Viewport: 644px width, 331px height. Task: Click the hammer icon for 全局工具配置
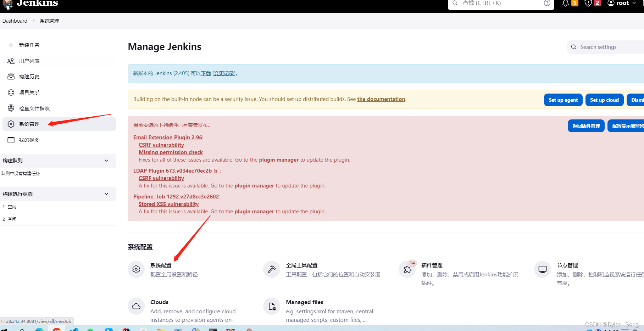[x=272, y=269]
